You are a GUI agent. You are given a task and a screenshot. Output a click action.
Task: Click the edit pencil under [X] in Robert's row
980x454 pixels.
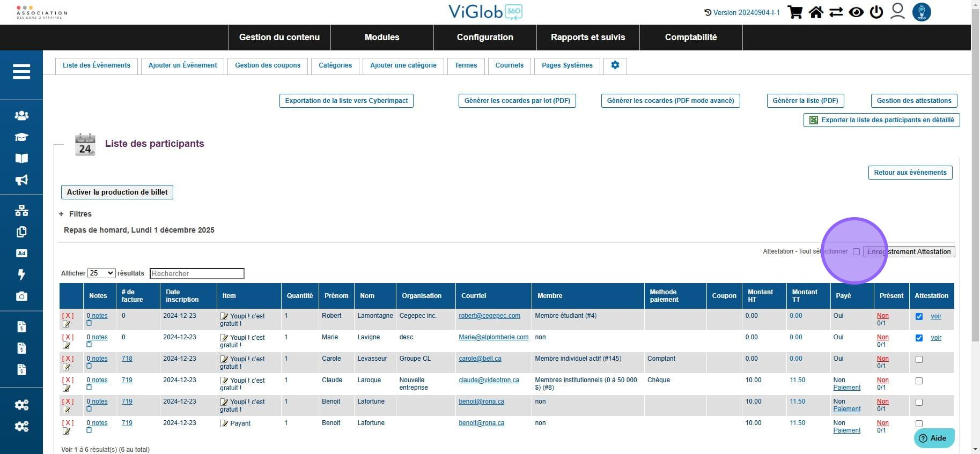(x=67, y=324)
